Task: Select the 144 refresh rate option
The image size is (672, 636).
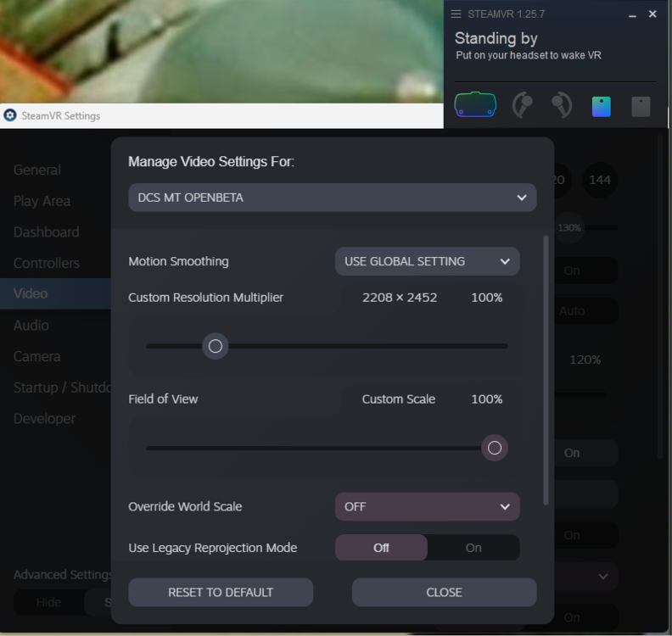Action: [x=600, y=180]
